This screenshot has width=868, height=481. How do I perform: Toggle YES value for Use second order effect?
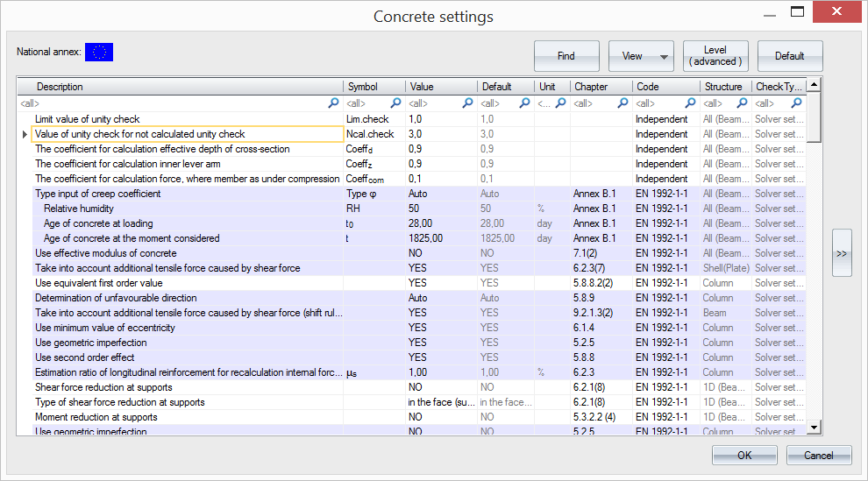(x=416, y=357)
